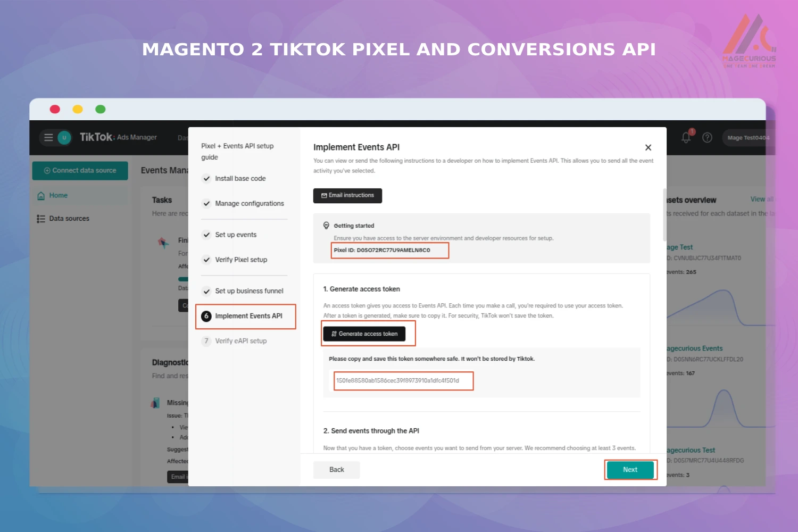This screenshot has height=532, width=798.
Task: Click the Manage configurations checkmark
Action: tap(206, 203)
